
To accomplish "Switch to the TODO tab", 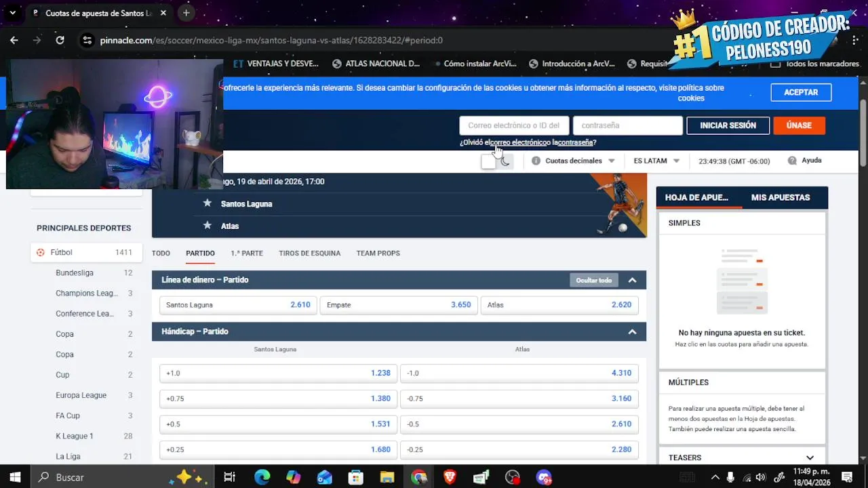I will [x=161, y=253].
